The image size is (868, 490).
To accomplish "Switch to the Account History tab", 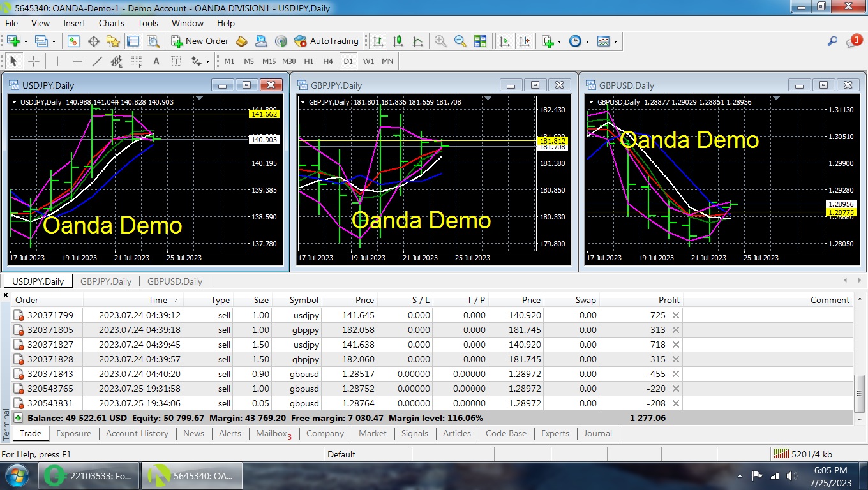I will click(x=137, y=433).
